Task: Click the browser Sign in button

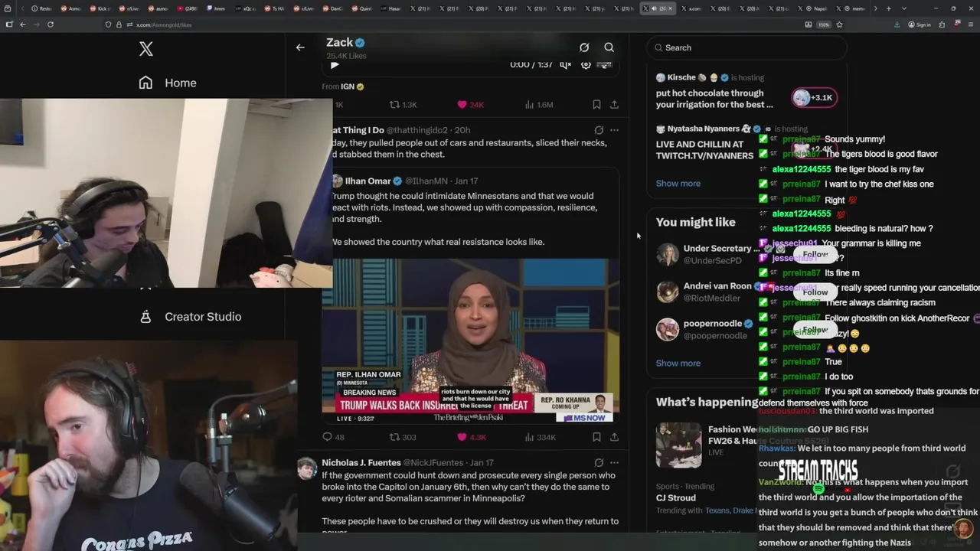Action: [x=920, y=24]
